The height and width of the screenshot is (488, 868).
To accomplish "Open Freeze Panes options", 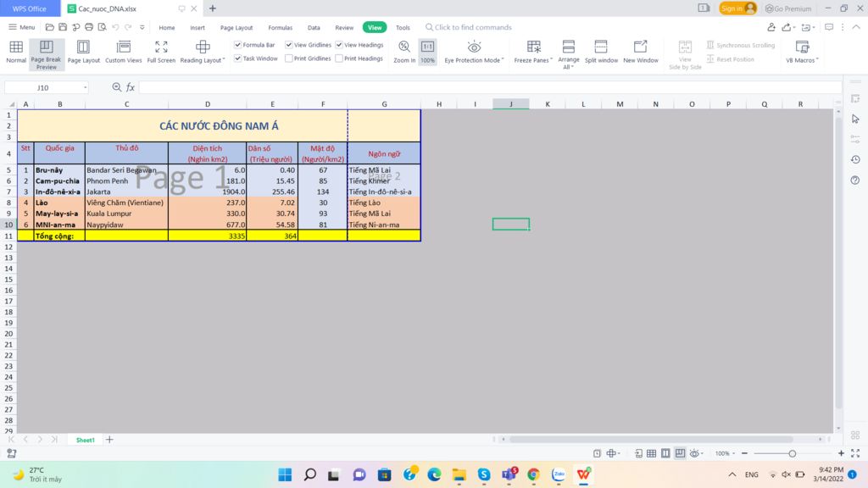I will (533, 53).
